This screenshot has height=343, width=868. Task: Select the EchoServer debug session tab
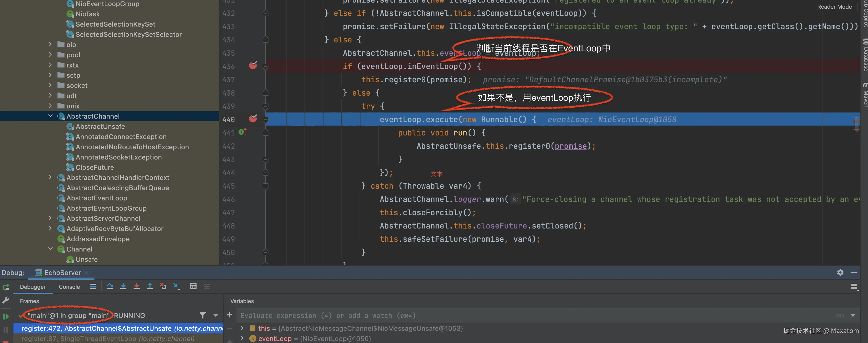click(62, 273)
